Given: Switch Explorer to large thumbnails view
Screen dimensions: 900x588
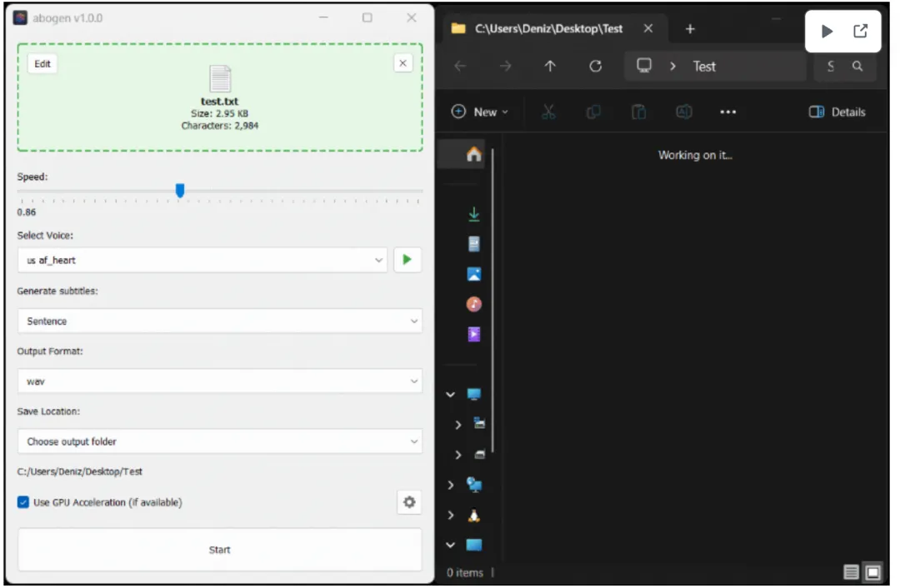Looking at the screenshot, I should tap(873, 573).
